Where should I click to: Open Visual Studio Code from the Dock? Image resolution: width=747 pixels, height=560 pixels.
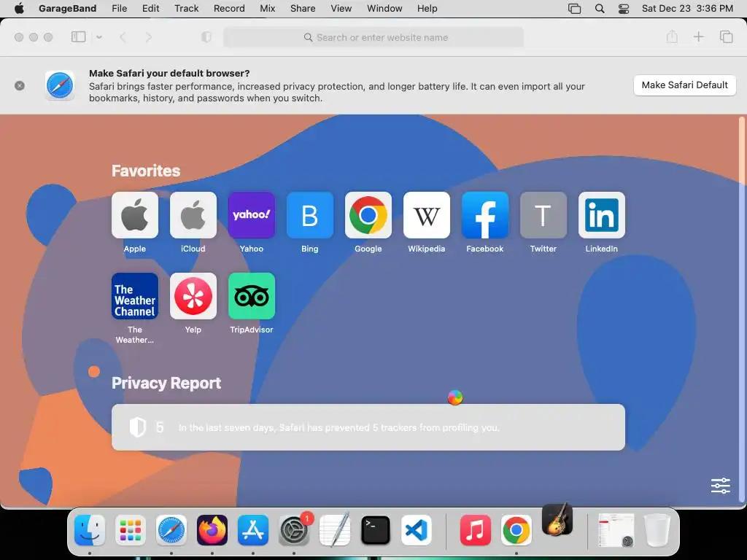[x=417, y=530]
